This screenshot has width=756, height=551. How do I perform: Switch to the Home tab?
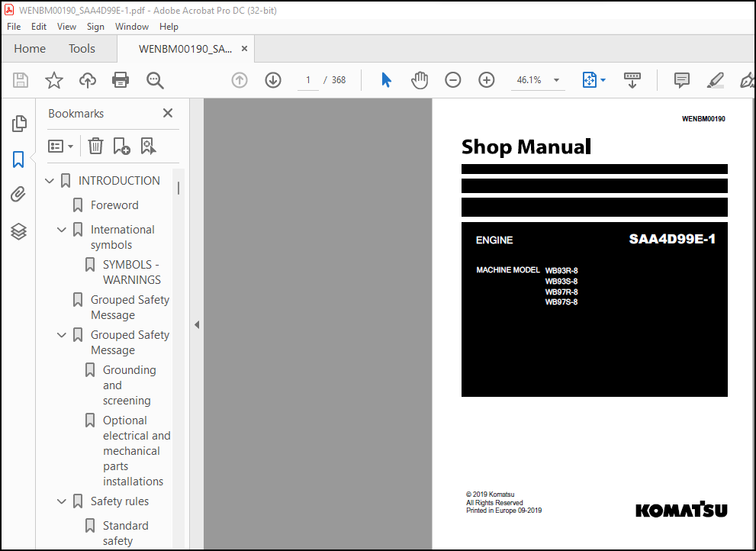[x=30, y=49]
